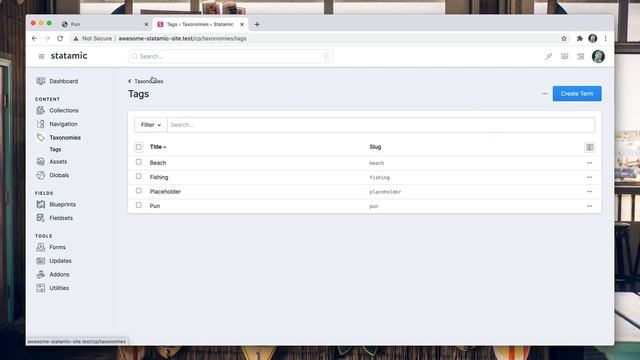This screenshot has width=640, height=360.
Task: Click the pin favorites icon in header
Action: coord(549,56)
